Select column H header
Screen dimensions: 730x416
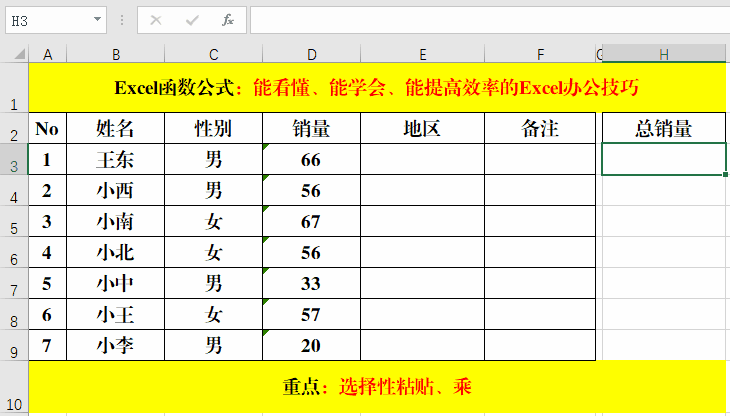664,54
